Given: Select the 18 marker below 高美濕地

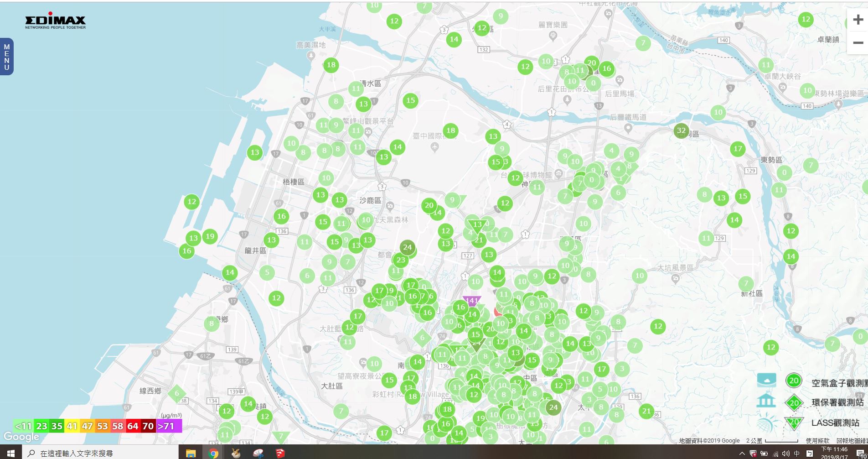Looking at the screenshot, I should click(x=331, y=65).
